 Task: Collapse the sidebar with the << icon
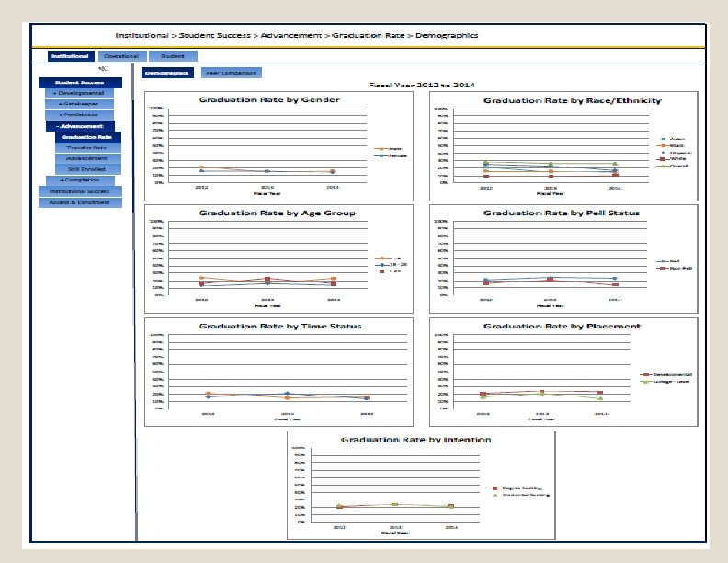103,69
